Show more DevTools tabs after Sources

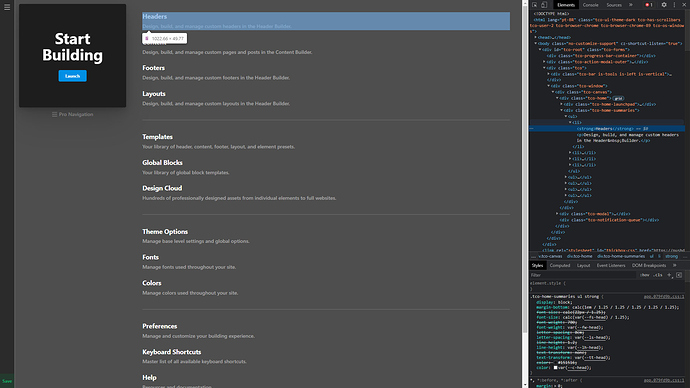click(x=631, y=5)
